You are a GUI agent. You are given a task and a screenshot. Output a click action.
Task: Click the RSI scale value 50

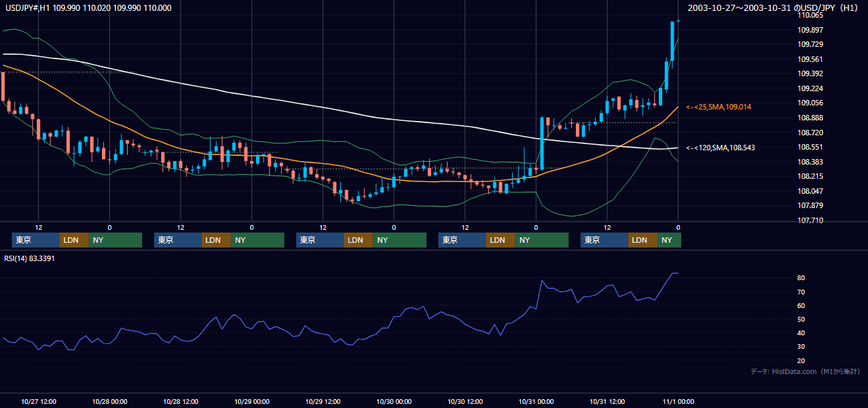click(x=801, y=319)
